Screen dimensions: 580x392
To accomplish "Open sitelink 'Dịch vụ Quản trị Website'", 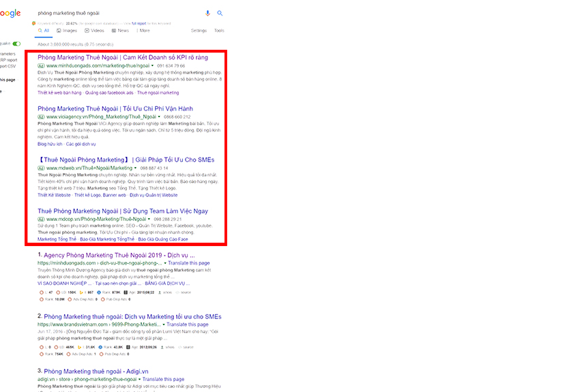I will point(154,195).
